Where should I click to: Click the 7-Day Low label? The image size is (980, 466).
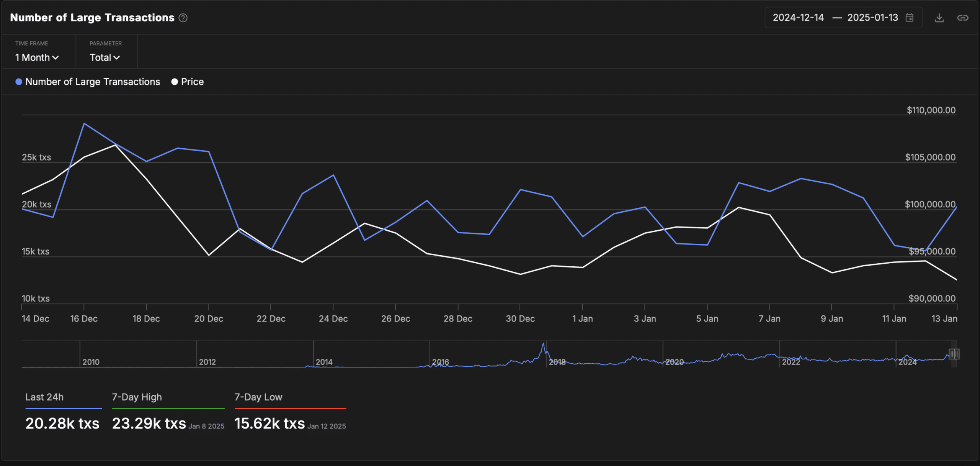pyautogui.click(x=258, y=397)
